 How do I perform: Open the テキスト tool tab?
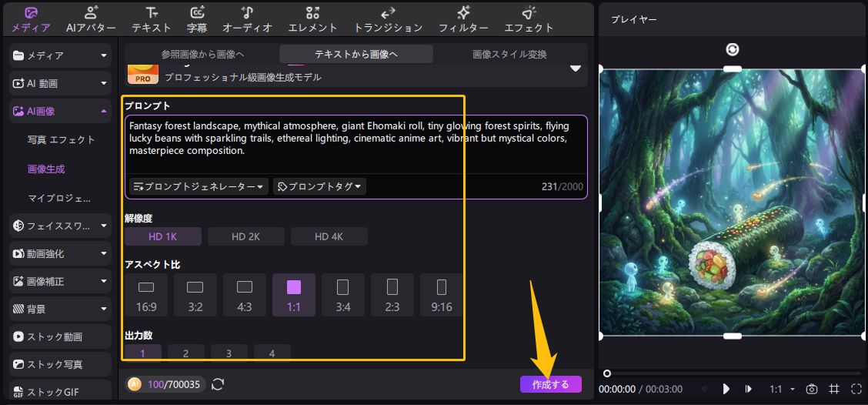[x=151, y=19]
